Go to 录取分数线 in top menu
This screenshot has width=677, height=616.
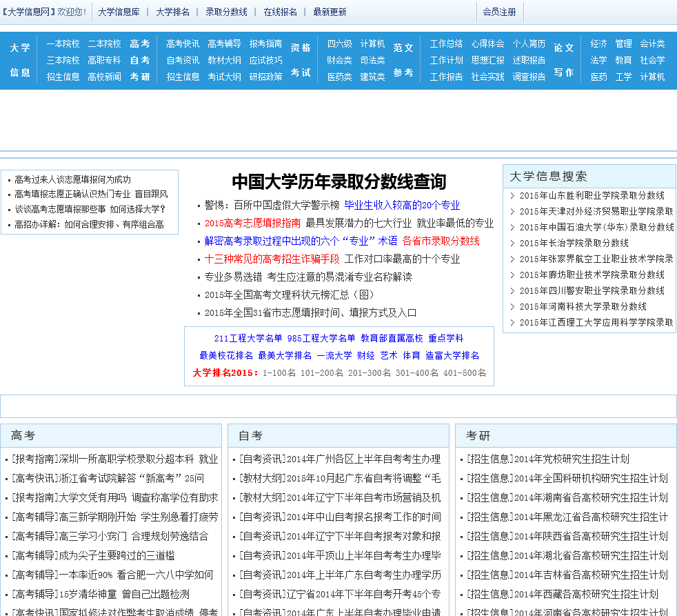[226, 12]
